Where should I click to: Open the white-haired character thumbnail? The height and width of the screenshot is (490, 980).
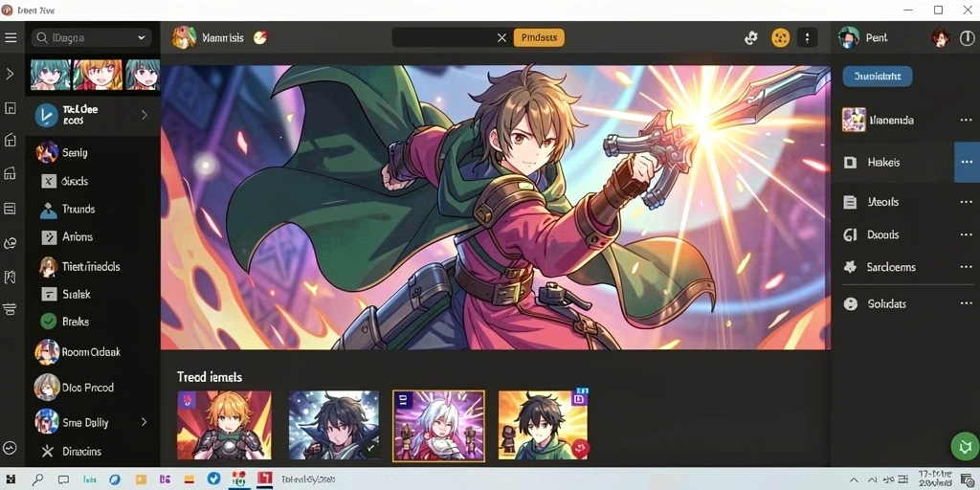point(438,425)
